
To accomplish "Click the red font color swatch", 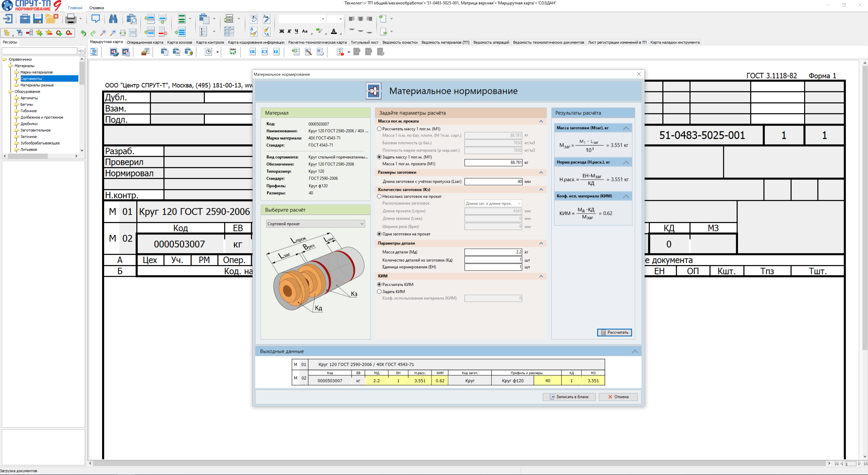I will [333, 32].
